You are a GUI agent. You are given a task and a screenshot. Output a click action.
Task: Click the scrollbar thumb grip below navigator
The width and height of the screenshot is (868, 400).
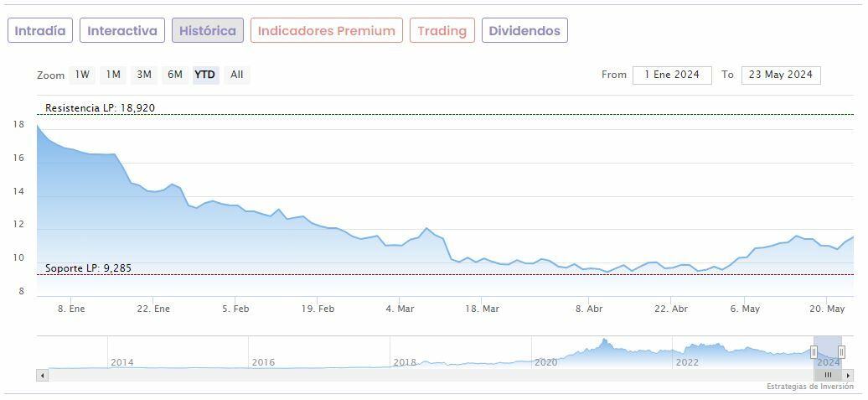[828, 375]
